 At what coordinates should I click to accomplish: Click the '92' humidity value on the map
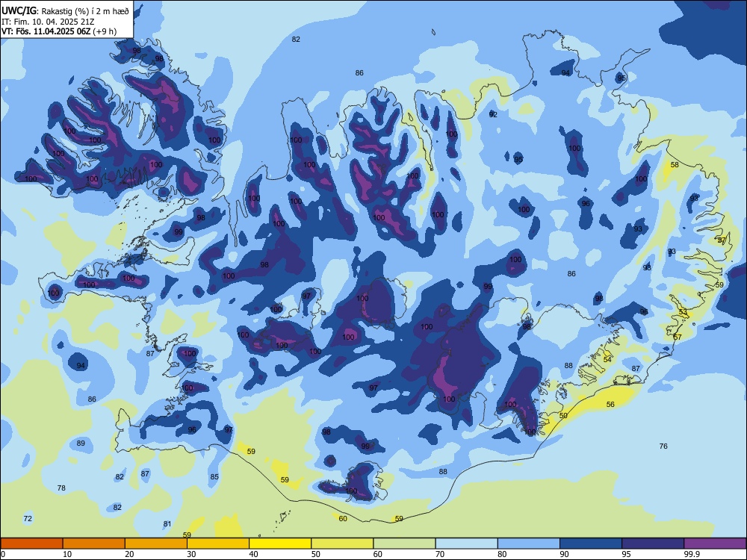[x=493, y=114]
